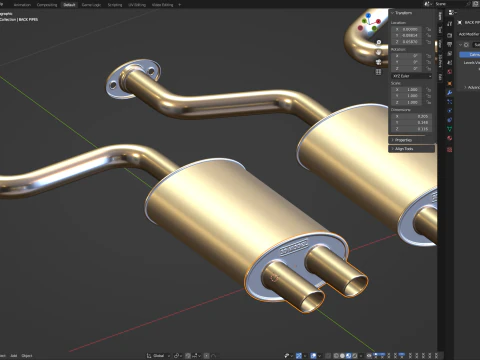
Task: Toggle snapping magnet icon
Action: [188, 356]
